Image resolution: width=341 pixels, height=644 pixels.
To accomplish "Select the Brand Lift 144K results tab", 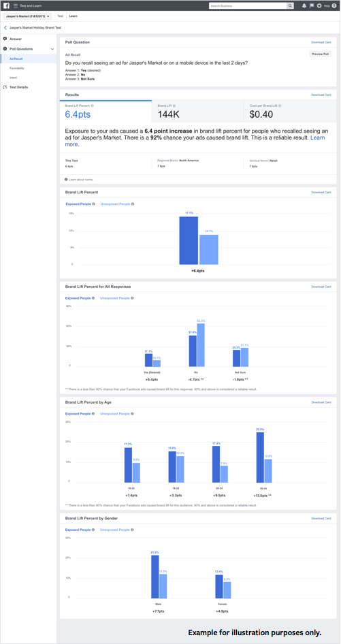I will tap(197, 111).
